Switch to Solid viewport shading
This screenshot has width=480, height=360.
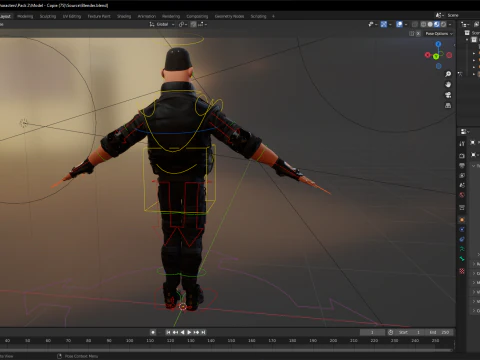point(430,24)
